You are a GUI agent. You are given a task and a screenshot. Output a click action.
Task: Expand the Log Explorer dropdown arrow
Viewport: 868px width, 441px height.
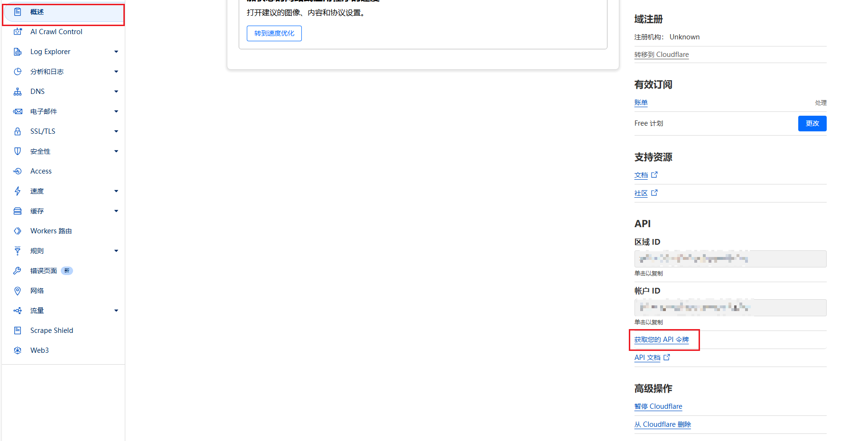pos(116,52)
